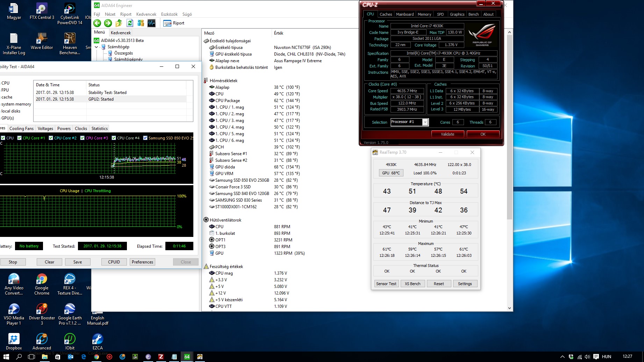Image resolution: width=644 pixels, height=362 pixels.
Task: Open the Nézet menu in AIDA64
Action: 110,14
